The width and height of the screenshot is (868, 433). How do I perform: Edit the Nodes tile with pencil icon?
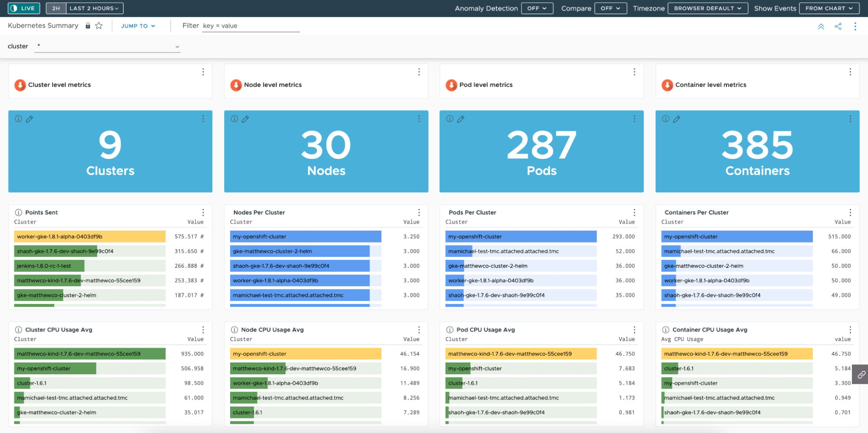coord(245,119)
